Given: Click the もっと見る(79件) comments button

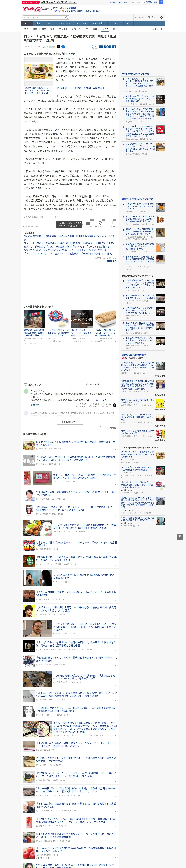Looking at the screenshot, I should 70,422.
